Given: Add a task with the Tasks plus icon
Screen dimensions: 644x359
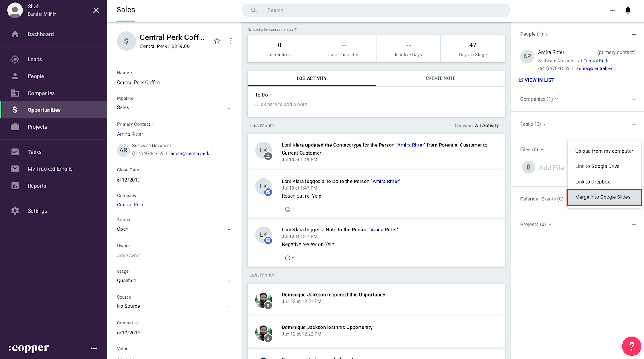Looking at the screenshot, I should [634, 124].
